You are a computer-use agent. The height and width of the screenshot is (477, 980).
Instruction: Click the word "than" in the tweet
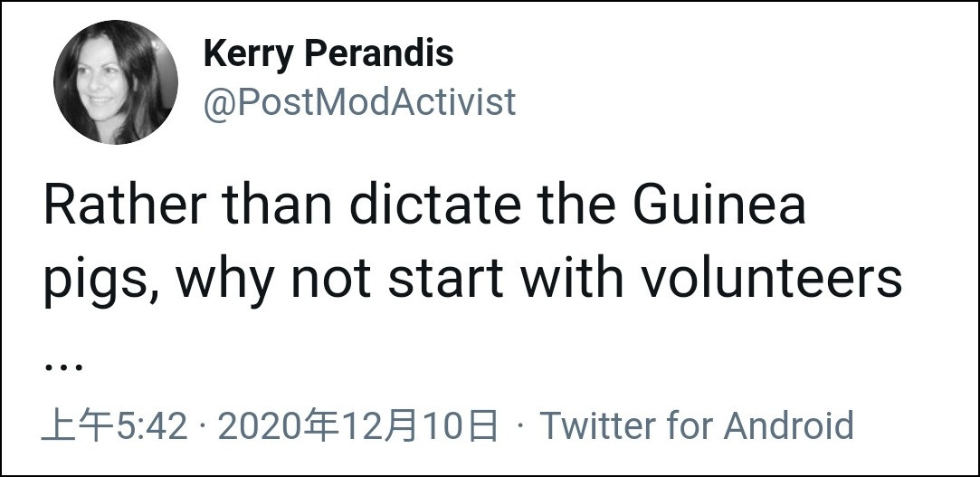[x=281, y=207]
